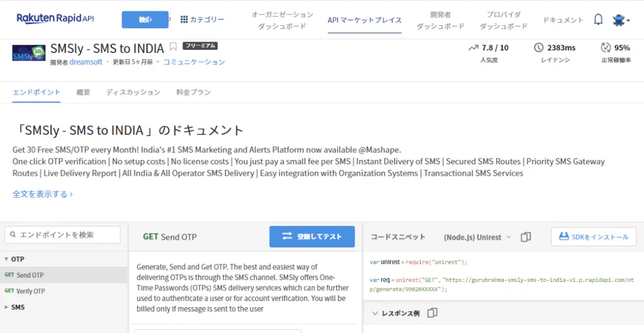The height and width of the screenshot is (333, 644).
Task: Click the 更新日 5ヶ月前 text
Action: (133, 62)
